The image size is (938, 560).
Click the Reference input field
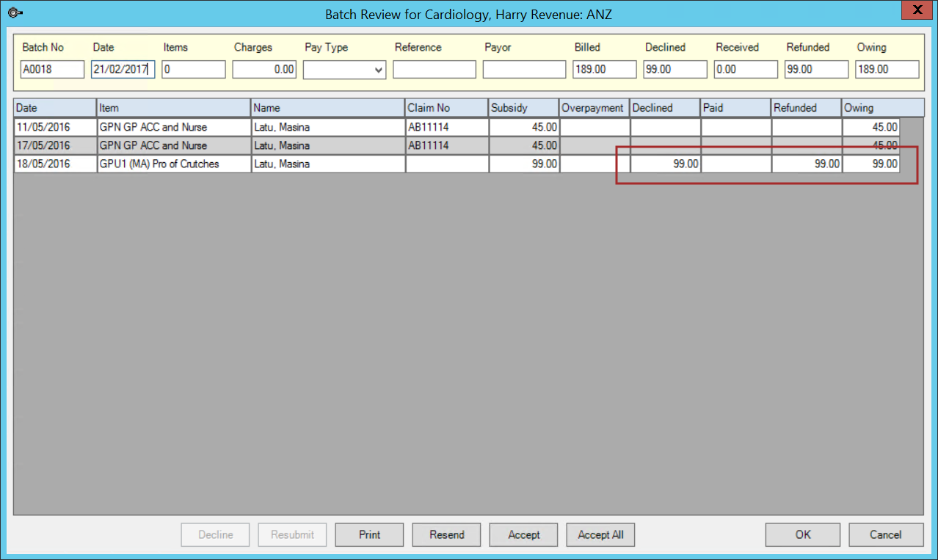(435, 70)
